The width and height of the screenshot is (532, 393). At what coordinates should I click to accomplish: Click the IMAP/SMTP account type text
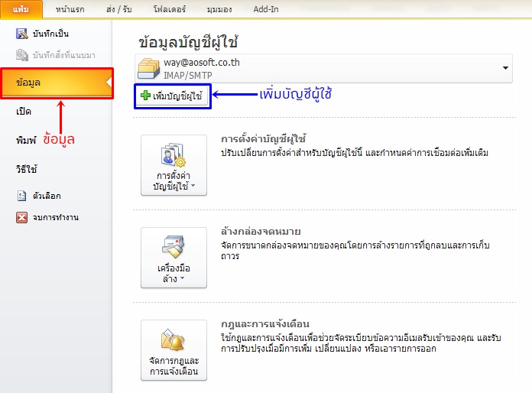pos(187,76)
